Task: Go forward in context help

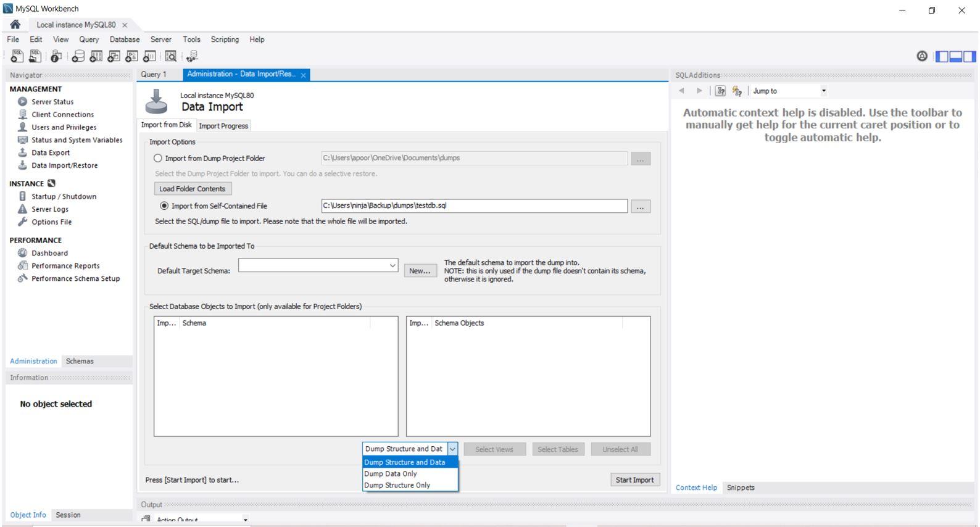Action: (x=699, y=91)
